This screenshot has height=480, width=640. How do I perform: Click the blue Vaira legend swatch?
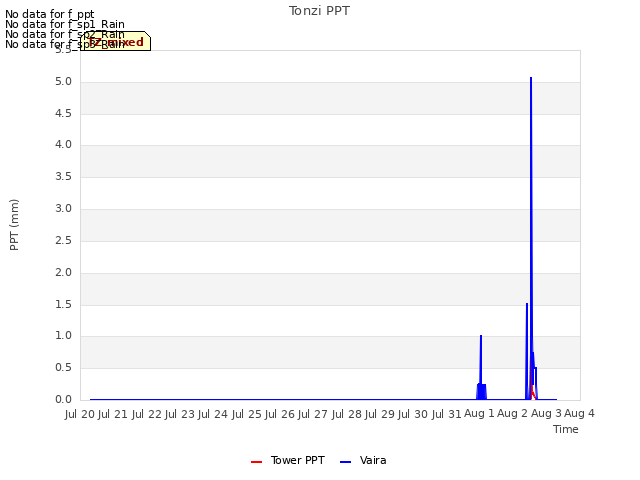coord(345,462)
